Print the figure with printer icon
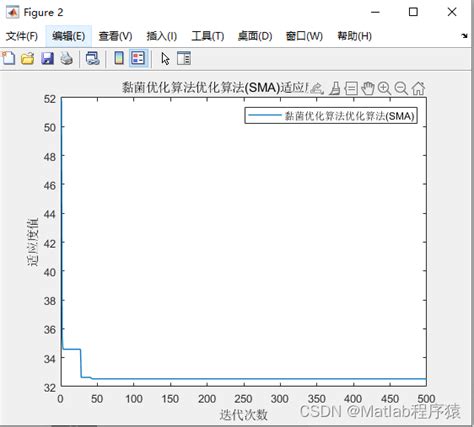Screen dimensions: 474x427 coord(67,58)
